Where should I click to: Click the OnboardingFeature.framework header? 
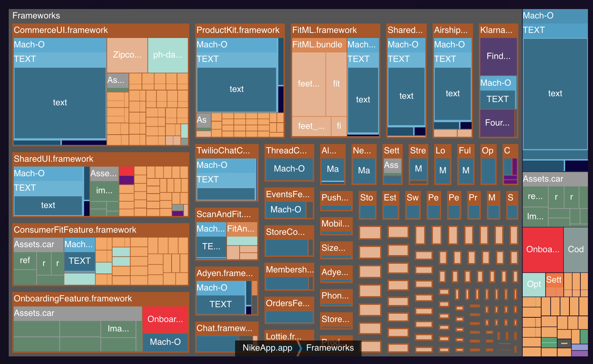click(x=101, y=299)
